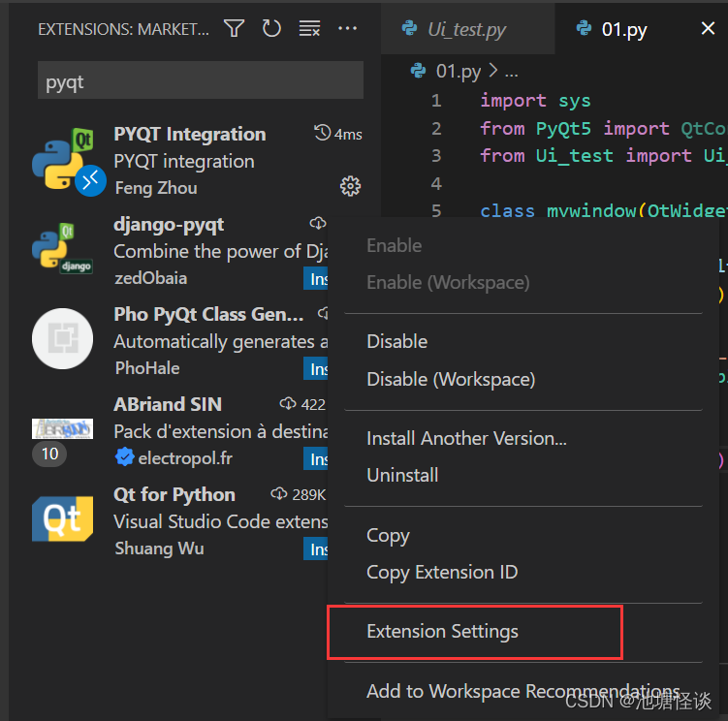Install the Pho PyQt Class Generator extension
Screen dimensions: 728x721
click(316, 368)
